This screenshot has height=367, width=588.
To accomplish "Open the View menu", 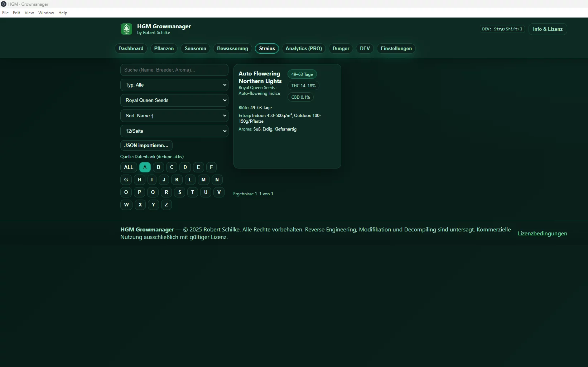I will (x=29, y=13).
